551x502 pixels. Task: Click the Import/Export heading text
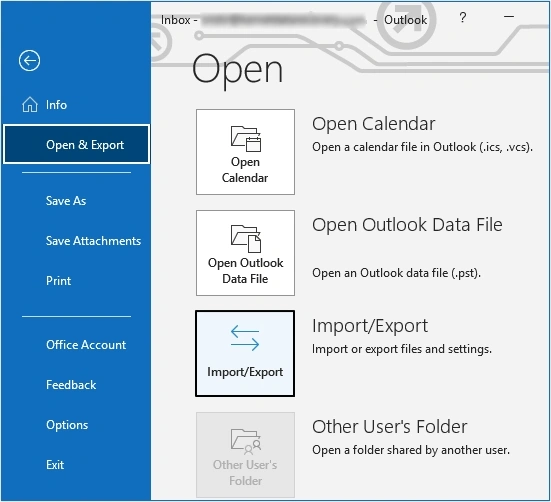point(370,326)
